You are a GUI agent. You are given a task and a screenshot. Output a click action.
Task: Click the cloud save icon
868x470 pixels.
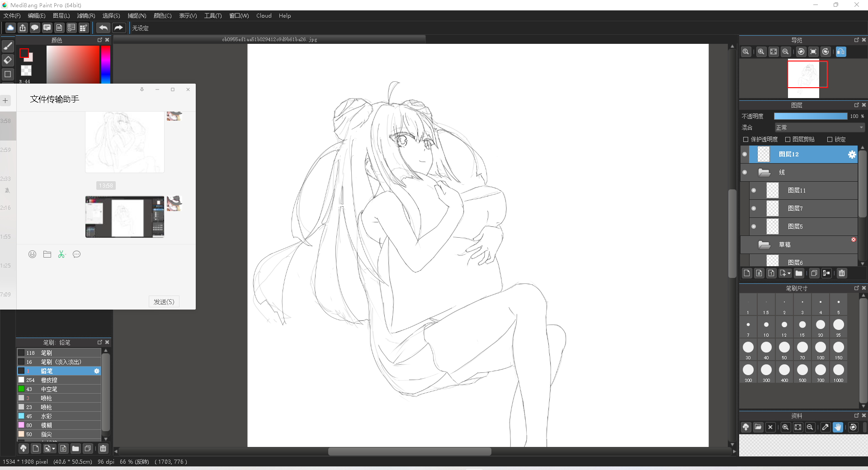pyautogui.click(x=10, y=28)
